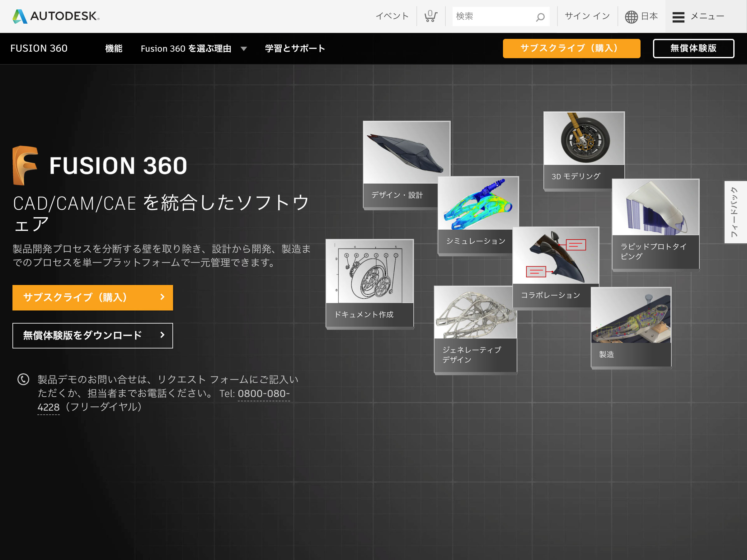747x560 pixels.
Task: Open Fusion 360 を選ぶ理由 nav item
Action: [x=186, y=49]
